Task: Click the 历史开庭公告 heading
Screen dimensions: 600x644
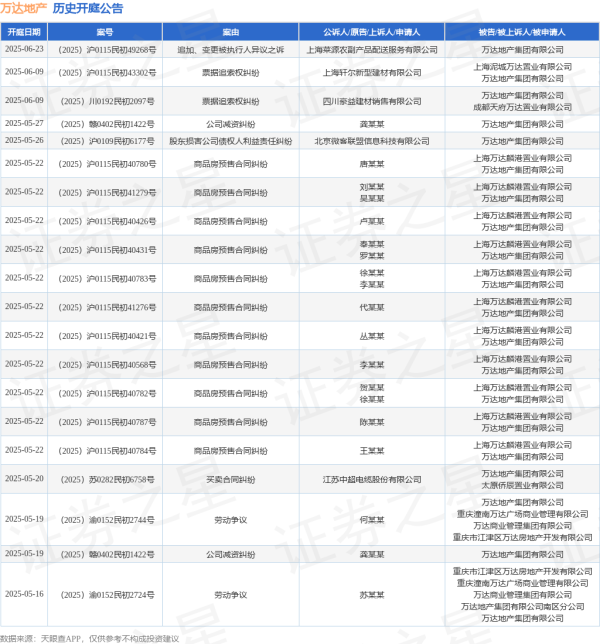Action: pyautogui.click(x=87, y=8)
